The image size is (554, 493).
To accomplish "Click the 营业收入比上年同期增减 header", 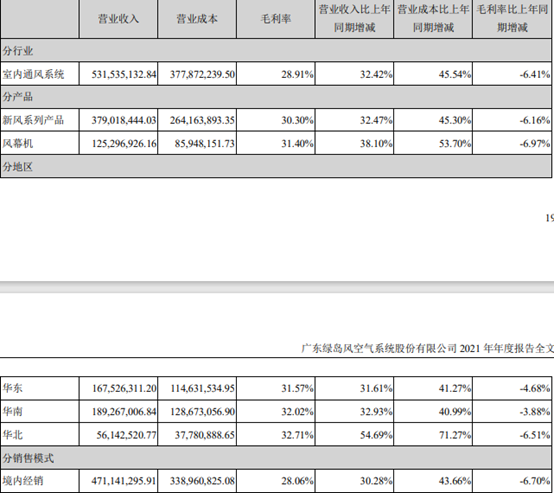I will click(354, 18).
